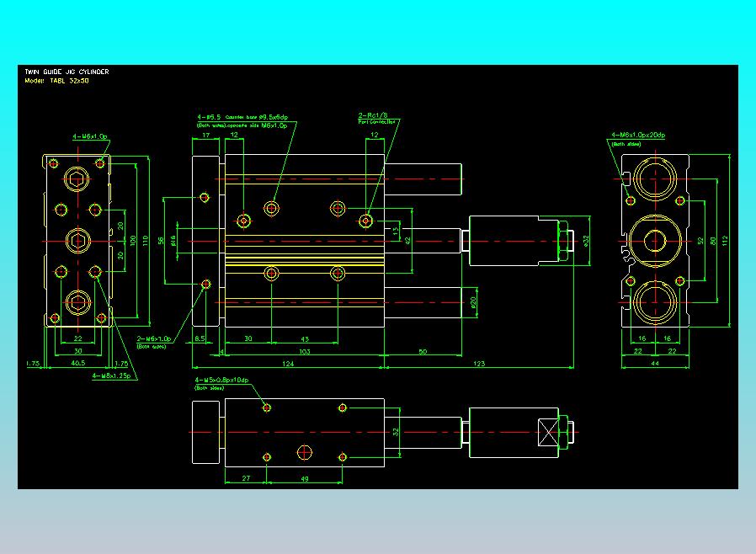Select the "50" stroke dimension

click(423, 351)
